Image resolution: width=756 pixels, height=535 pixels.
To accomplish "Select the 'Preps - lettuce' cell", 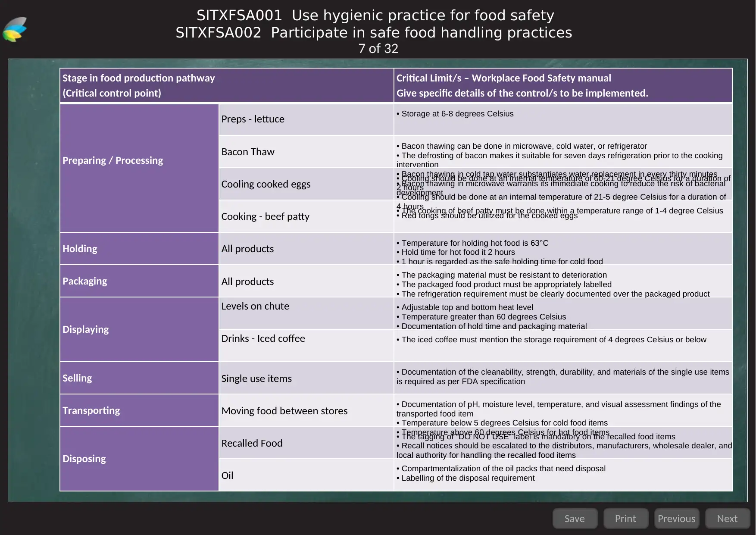I will click(306, 119).
